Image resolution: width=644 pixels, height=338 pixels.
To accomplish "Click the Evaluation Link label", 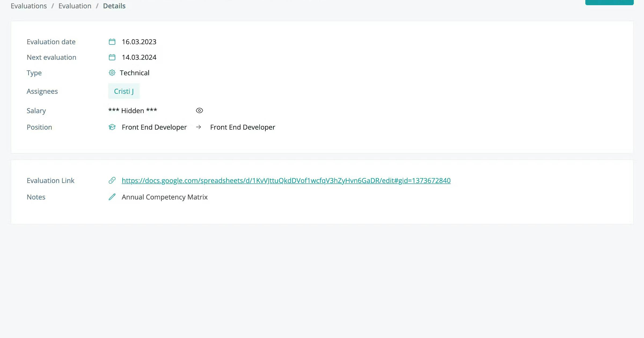I will click(50, 181).
